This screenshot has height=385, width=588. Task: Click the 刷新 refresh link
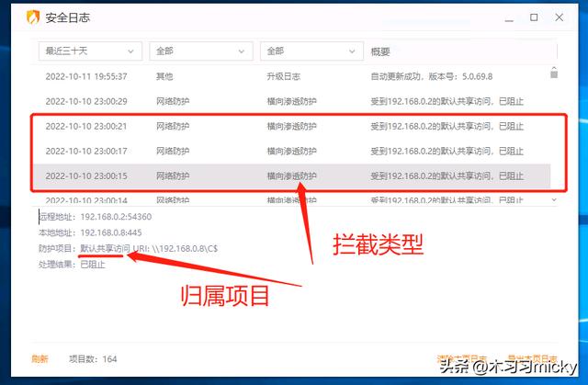(x=40, y=359)
